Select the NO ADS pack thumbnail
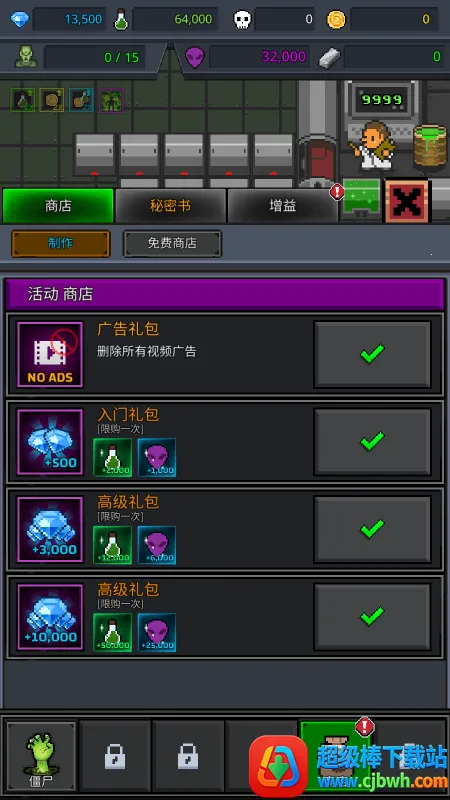The width and height of the screenshot is (450, 800). click(x=50, y=354)
